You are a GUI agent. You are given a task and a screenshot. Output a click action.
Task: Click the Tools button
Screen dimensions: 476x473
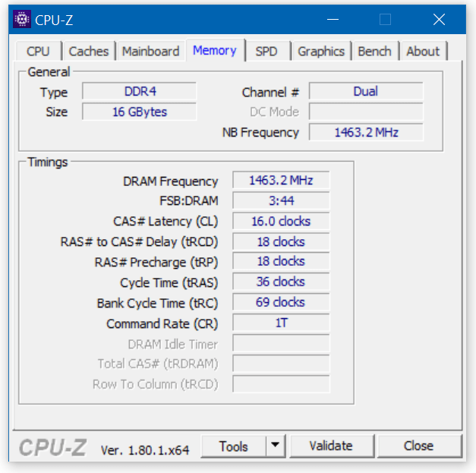pos(234,446)
